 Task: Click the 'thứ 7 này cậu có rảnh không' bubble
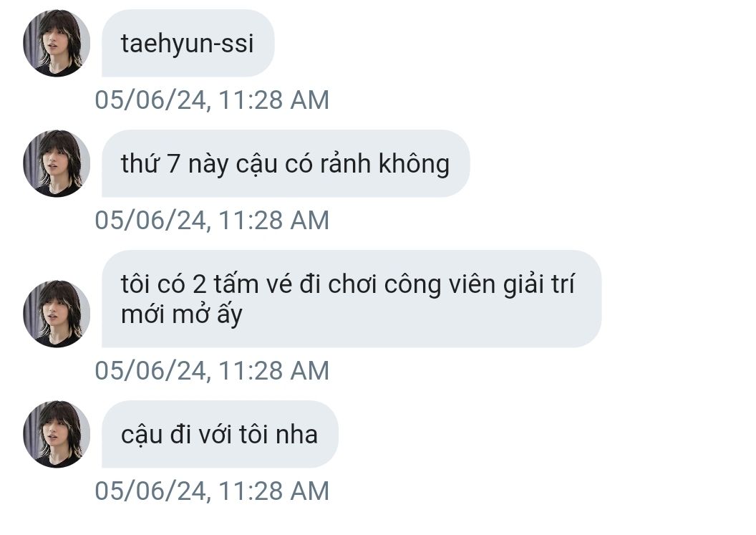click(x=286, y=163)
